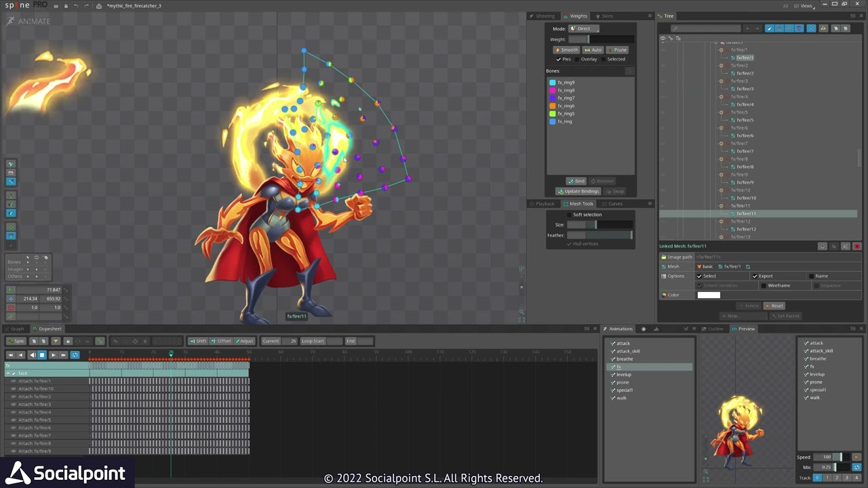Select fx_ring7 in the bones list
The height and width of the screenshot is (488, 868).
pos(566,98)
